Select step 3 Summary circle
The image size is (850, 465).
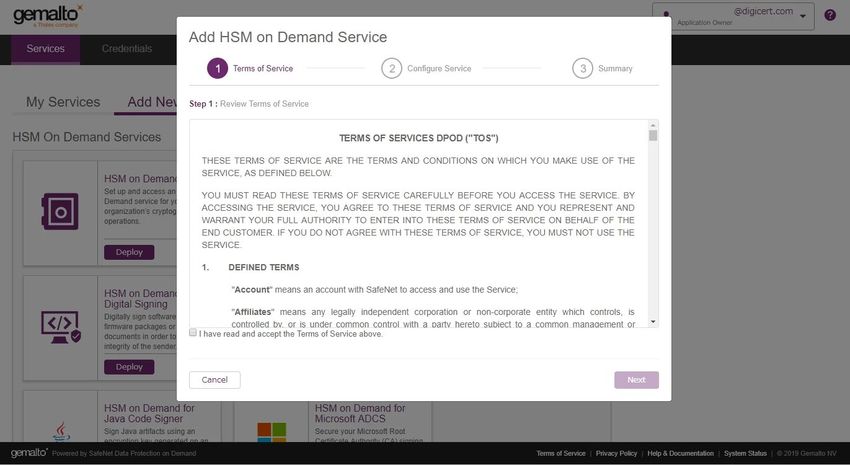click(x=583, y=68)
